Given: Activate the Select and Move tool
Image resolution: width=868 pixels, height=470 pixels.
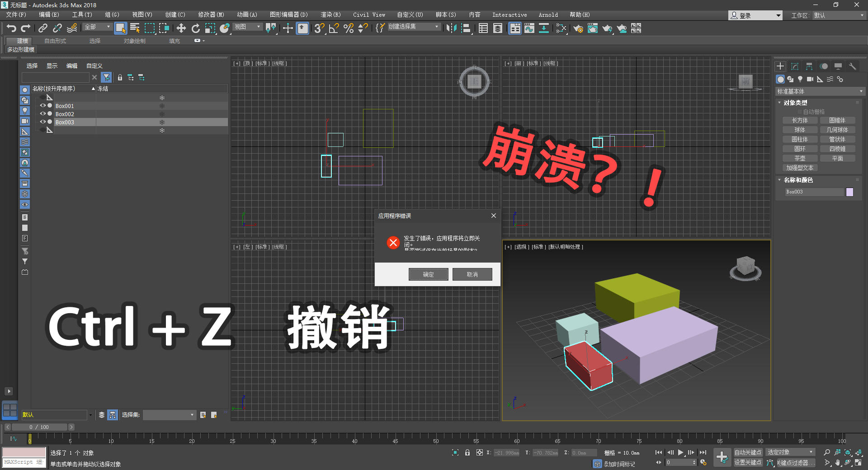Looking at the screenshot, I should pyautogui.click(x=181, y=28).
